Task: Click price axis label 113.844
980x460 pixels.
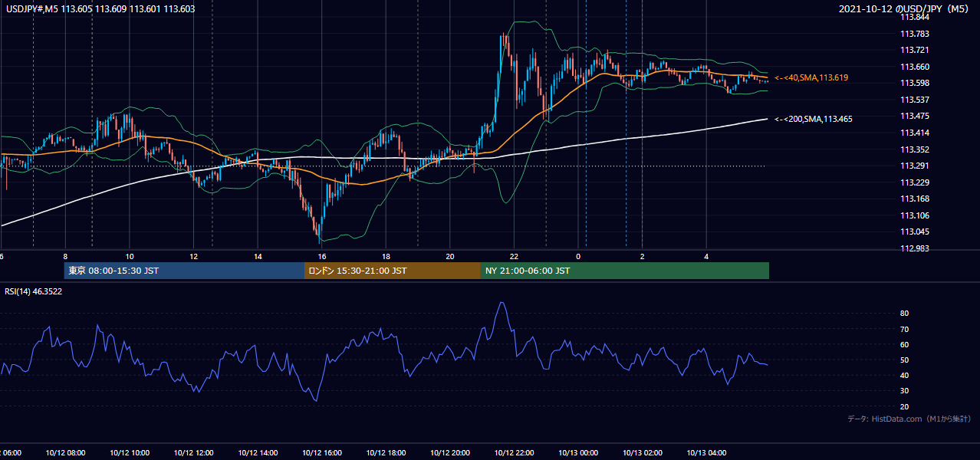Action: point(915,18)
